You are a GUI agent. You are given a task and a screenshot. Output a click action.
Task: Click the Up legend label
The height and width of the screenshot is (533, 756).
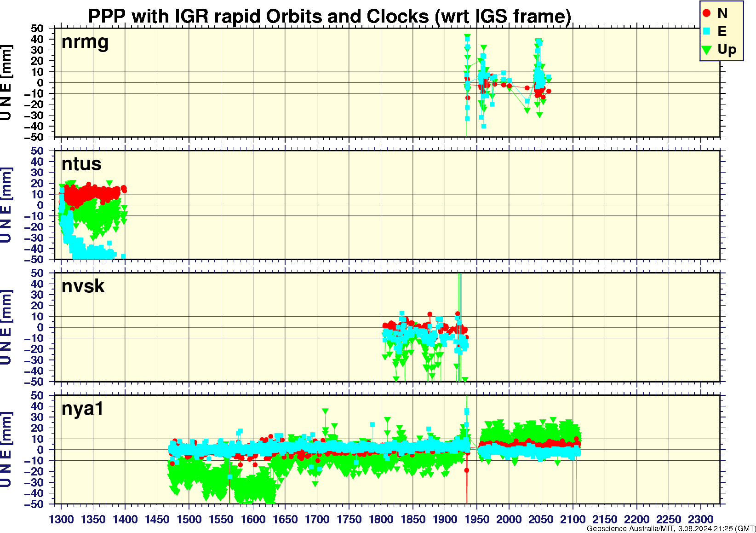pos(727,50)
